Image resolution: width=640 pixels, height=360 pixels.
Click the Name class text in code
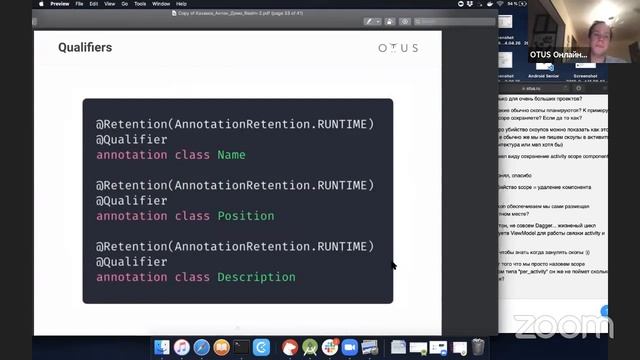coord(231,155)
